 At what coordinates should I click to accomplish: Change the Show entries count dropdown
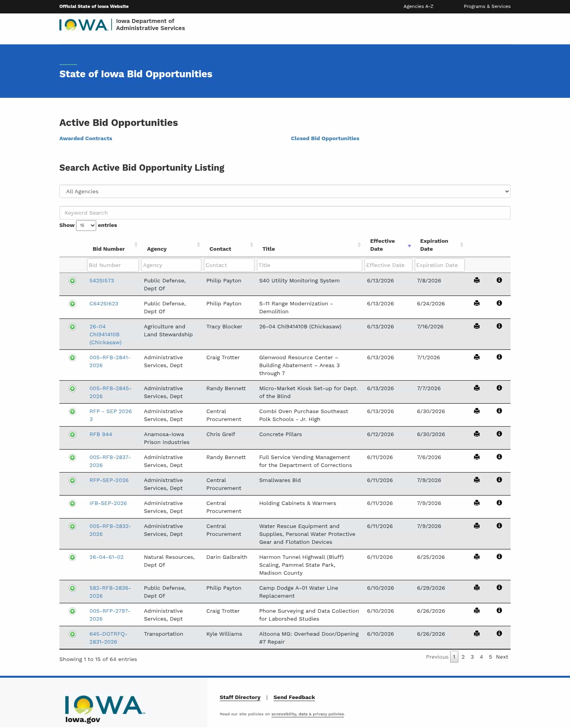pos(86,225)
